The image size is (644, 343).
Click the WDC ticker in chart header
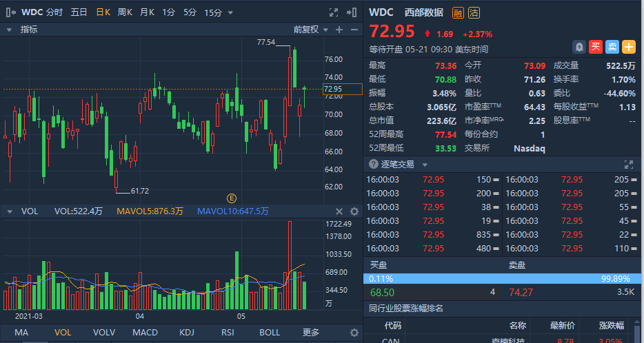click(x=32, y=12)
